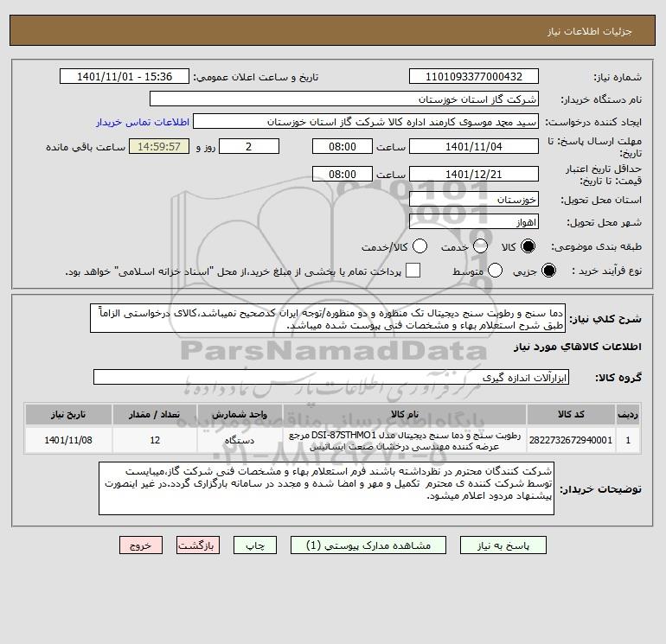Click the دستگاه unit cell
This screenshot has width=666, height=644.
[240, 440]
